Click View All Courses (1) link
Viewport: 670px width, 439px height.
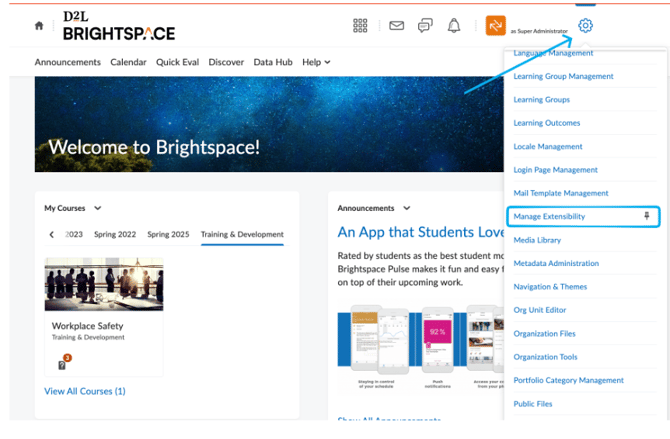click(x=85, y=391)
